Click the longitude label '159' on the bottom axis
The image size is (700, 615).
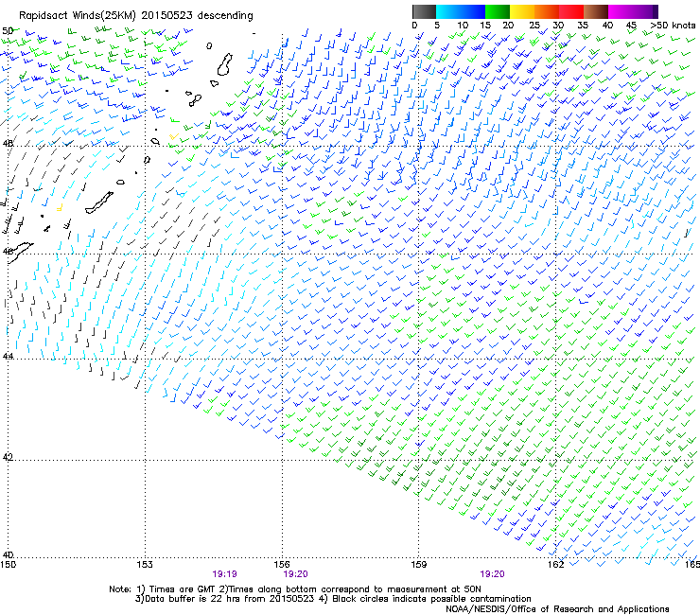418,565
